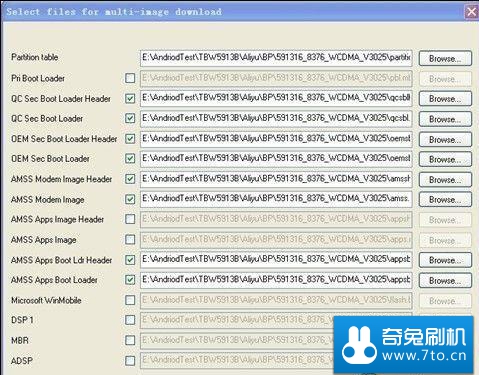The width and height of the screenshot is (479, 375).
Task: Tick the Microsoft WinMobile checkbox
Action: pos(130,300)
